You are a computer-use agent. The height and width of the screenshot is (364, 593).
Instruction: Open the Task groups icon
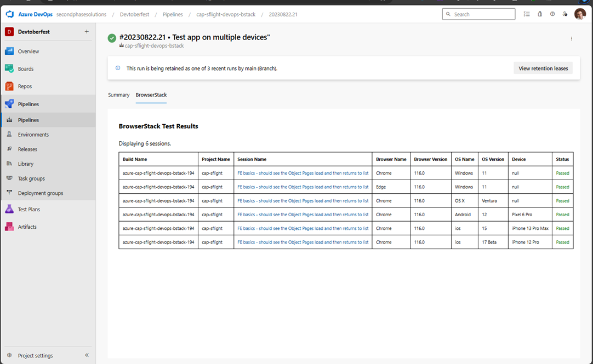[x=9, y=178]
